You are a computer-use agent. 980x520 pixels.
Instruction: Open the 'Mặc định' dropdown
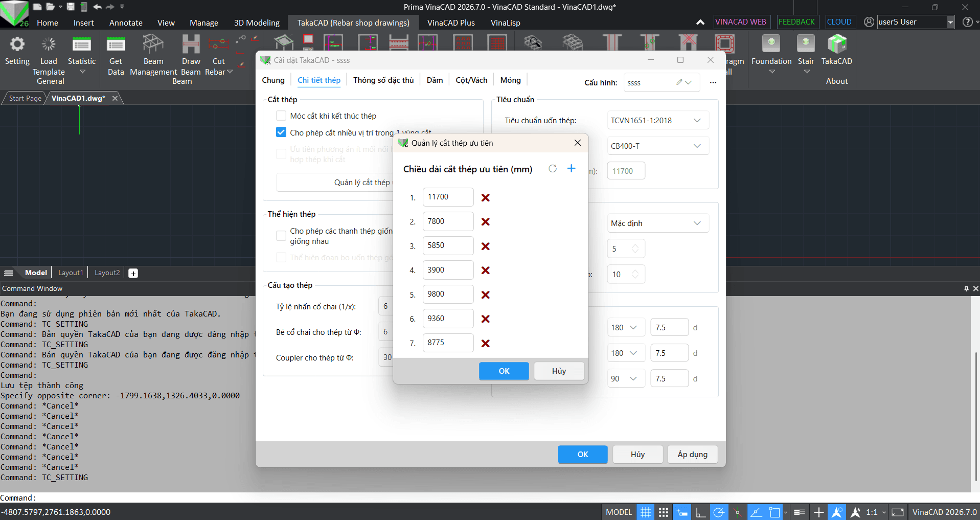658,223
